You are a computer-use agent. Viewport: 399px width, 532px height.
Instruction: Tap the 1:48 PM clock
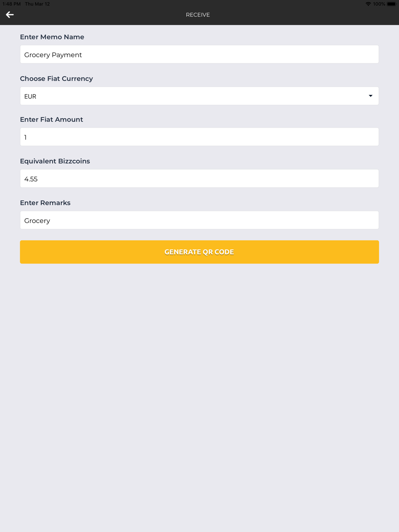12,4
